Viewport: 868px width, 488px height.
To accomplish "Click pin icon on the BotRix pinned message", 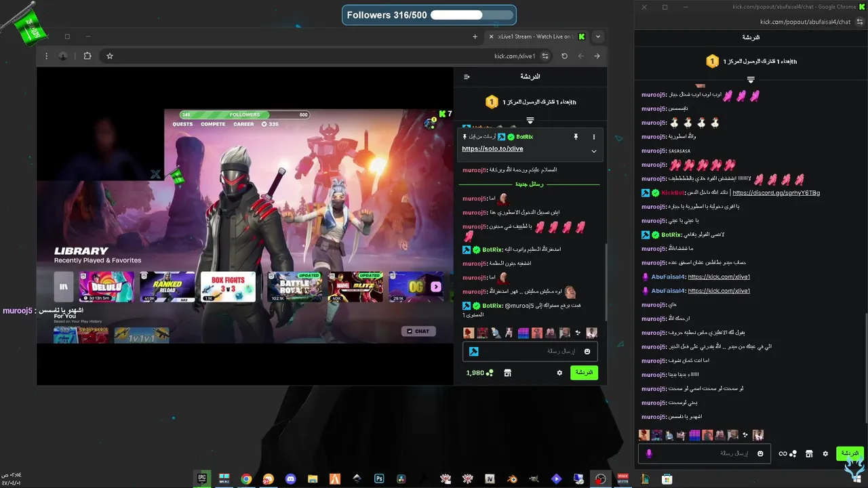I will (x=576, y=137).
